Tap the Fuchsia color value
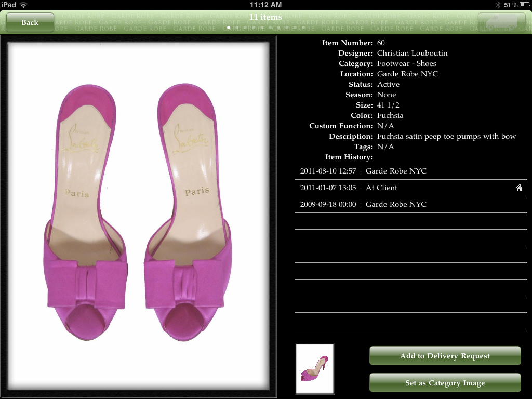The width and height of the screenshot is (532, 399). 390,115
